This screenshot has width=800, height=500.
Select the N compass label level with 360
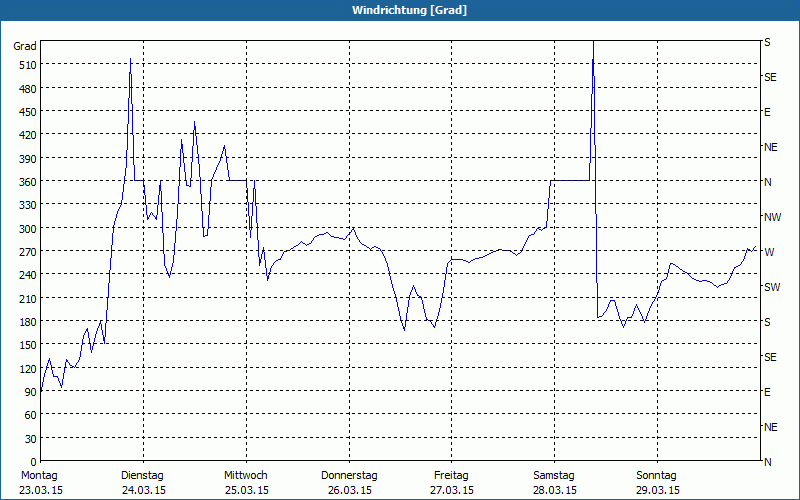767,182
